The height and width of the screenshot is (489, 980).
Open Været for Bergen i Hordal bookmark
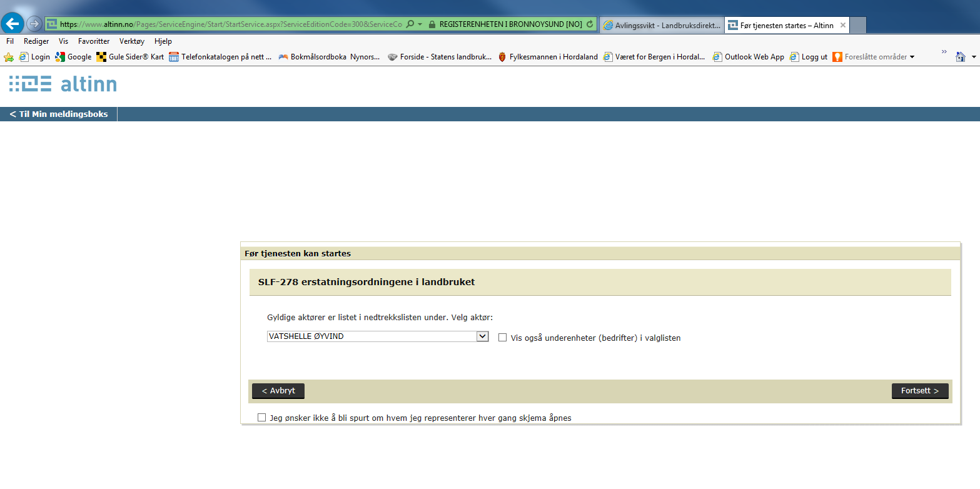click(654, 57)
